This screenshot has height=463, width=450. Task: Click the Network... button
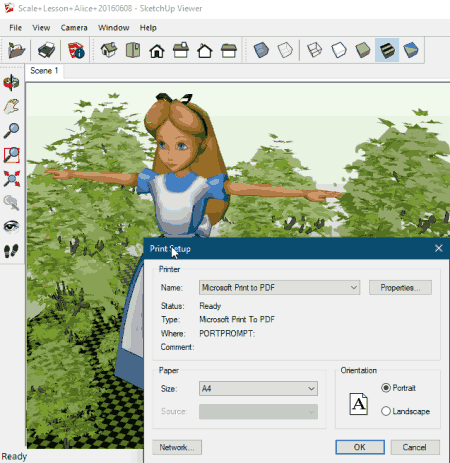pos(177,447)
